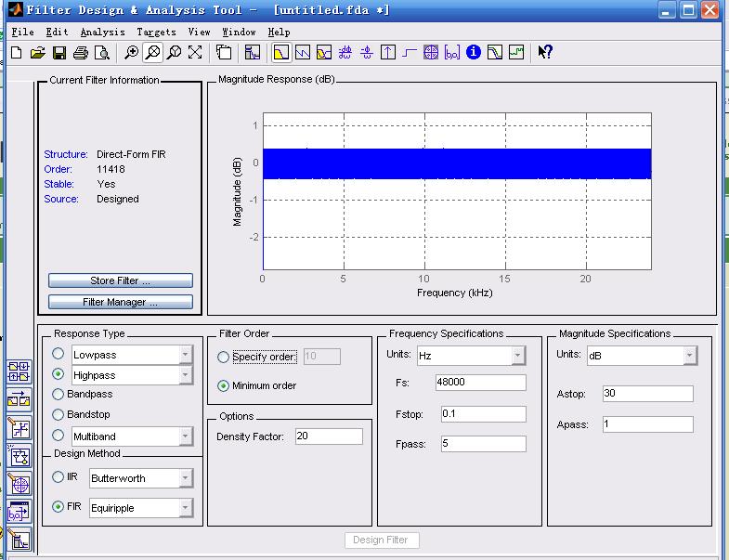This screenshot has width=729, height=560.
Task: Click the Design Filter button
Action: click(x=382, y=540)
